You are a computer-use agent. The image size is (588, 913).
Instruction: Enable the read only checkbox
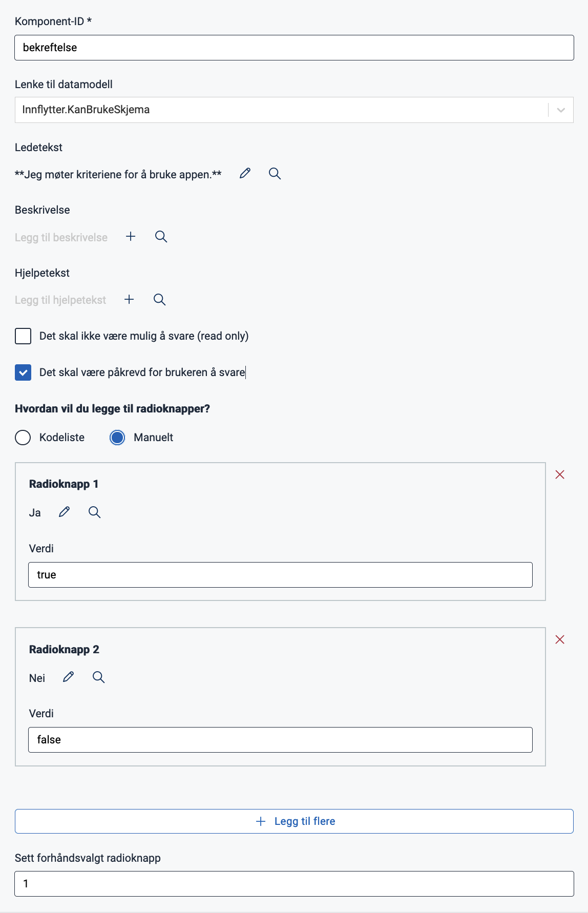23,336
